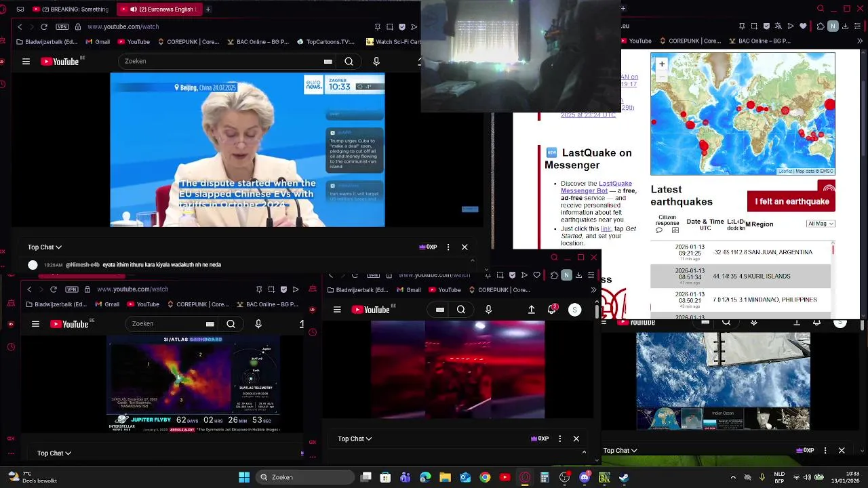
Task: Open account avatar S in red video window
Action: point(575,310)
